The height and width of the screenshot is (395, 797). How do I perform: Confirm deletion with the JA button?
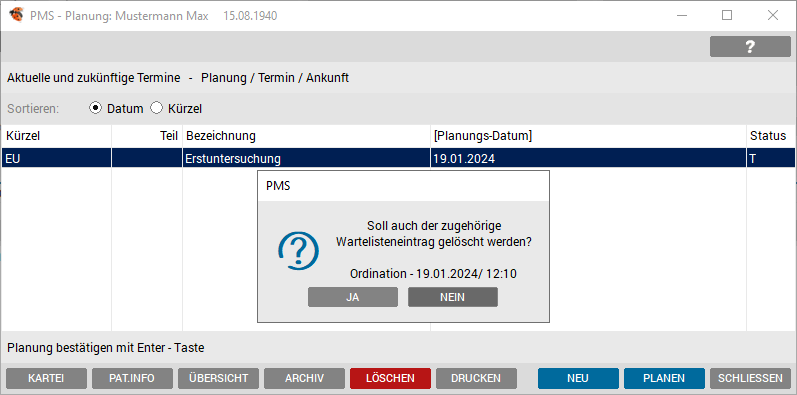click(353, 297)
